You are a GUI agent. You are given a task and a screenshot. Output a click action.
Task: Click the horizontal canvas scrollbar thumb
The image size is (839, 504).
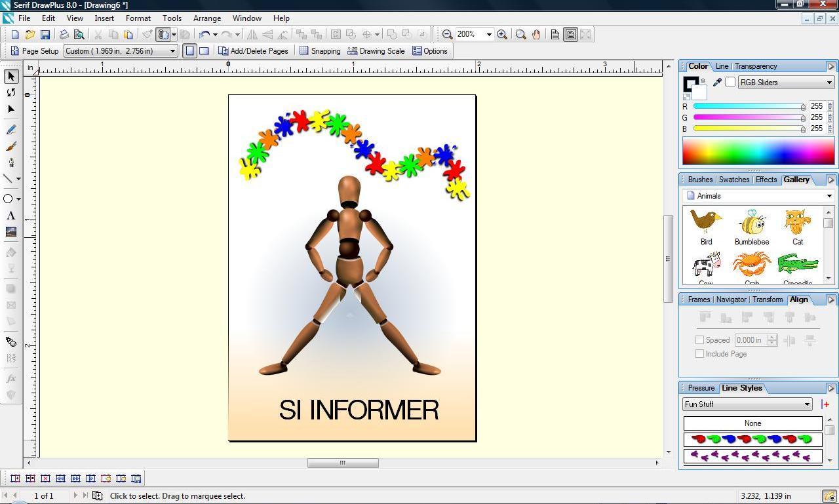click(x=343, y=463)
